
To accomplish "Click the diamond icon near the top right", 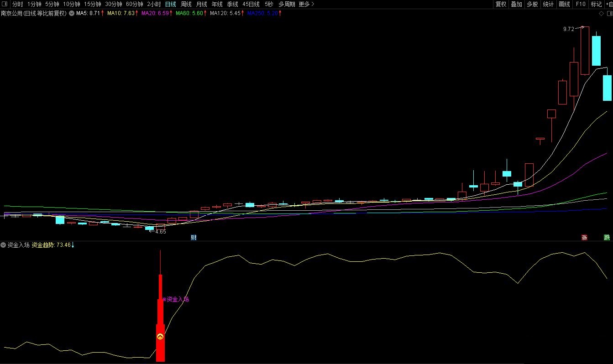I will click(x=602, y=14).
